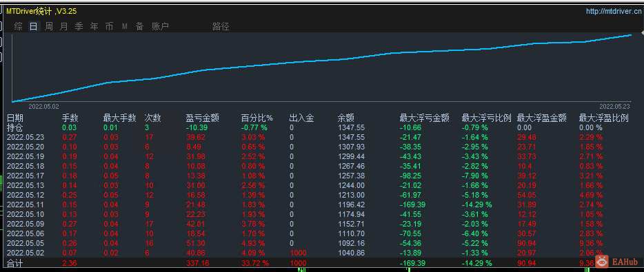Click the 2.36 total lots value
Viewport: 644px width, 272px height.
(x=69, y=263)
